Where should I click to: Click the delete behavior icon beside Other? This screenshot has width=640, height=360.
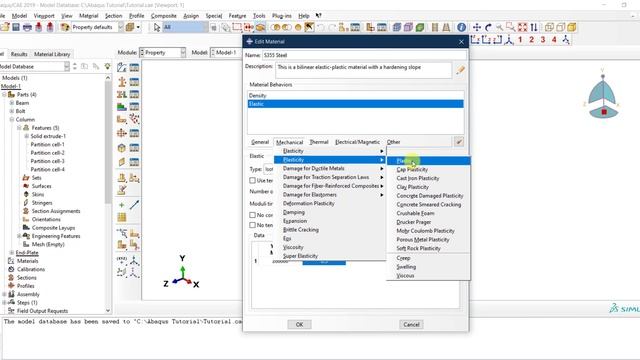click(x=459, y=142)
